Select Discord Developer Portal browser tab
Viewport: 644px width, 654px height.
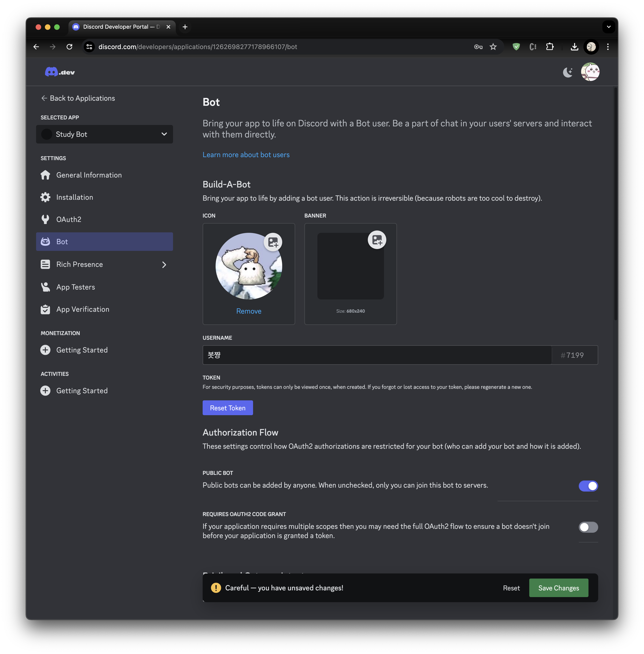[x=121, y=27]
